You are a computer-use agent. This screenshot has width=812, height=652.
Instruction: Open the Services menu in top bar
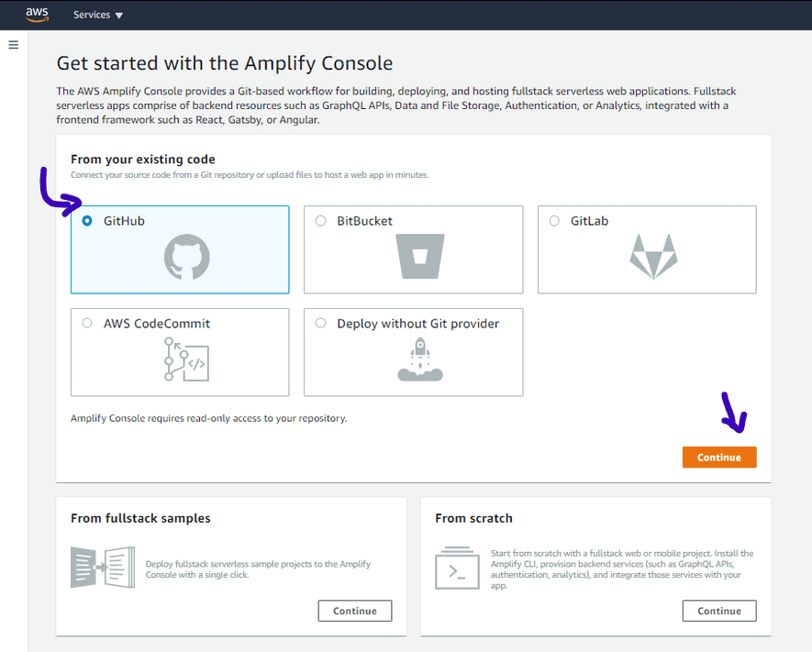[x=98, y=15]
